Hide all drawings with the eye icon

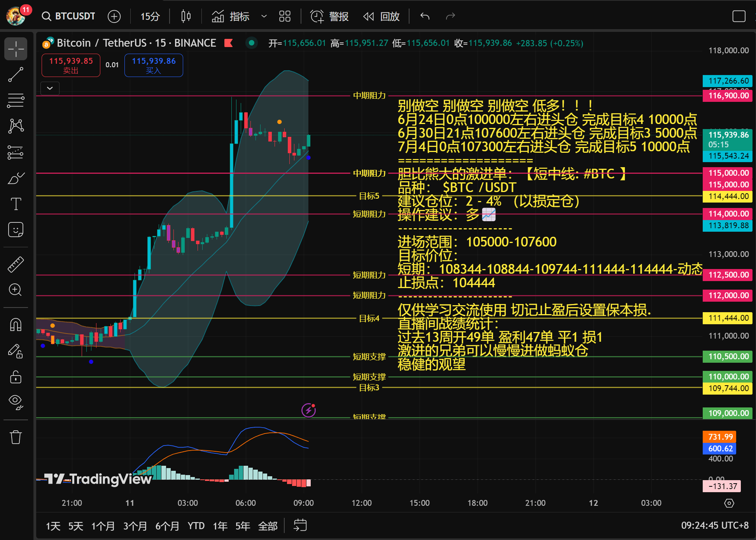click(x=16, y=402)
